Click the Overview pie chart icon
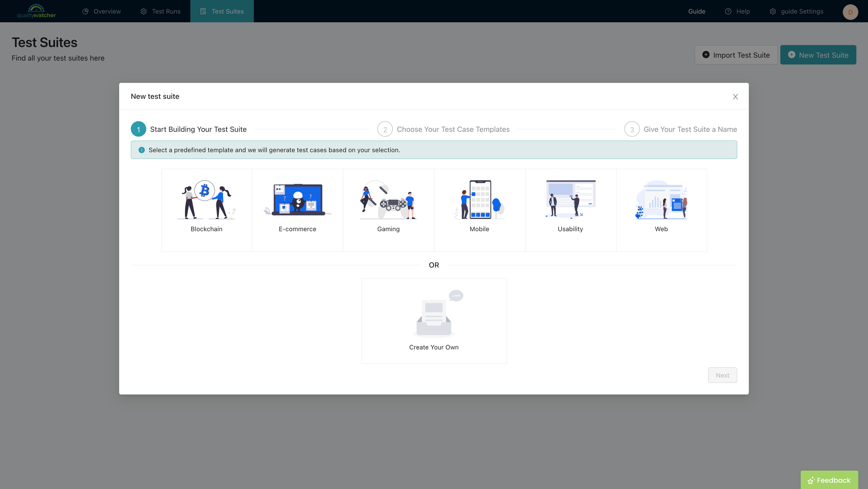The height and width of the screenshot is (489, 868). click(85, 11)
